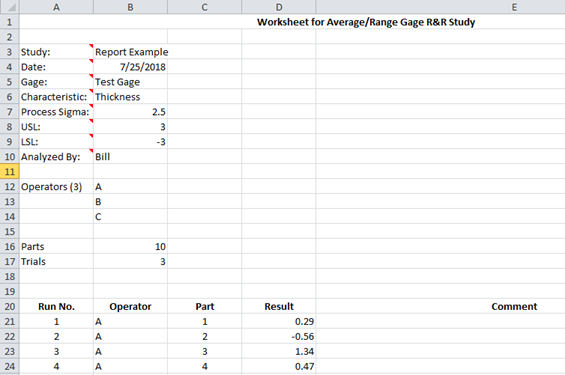
Task: Click the 'Parts' label cell
Action: pyautogui.click(x=57, y=247)
